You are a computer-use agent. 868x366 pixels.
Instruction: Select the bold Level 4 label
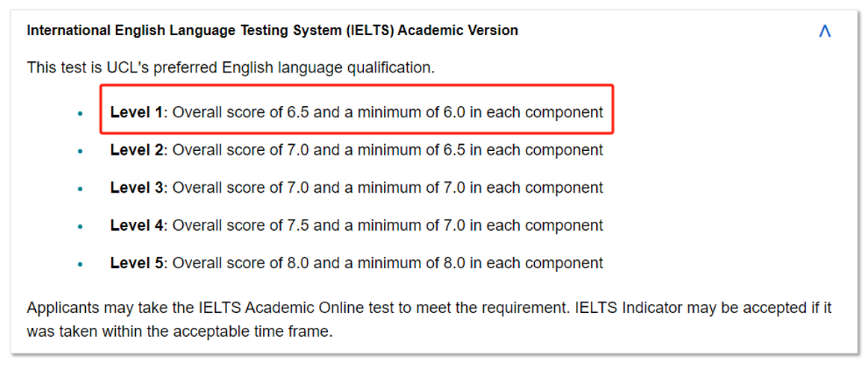[x=136, y=226]
